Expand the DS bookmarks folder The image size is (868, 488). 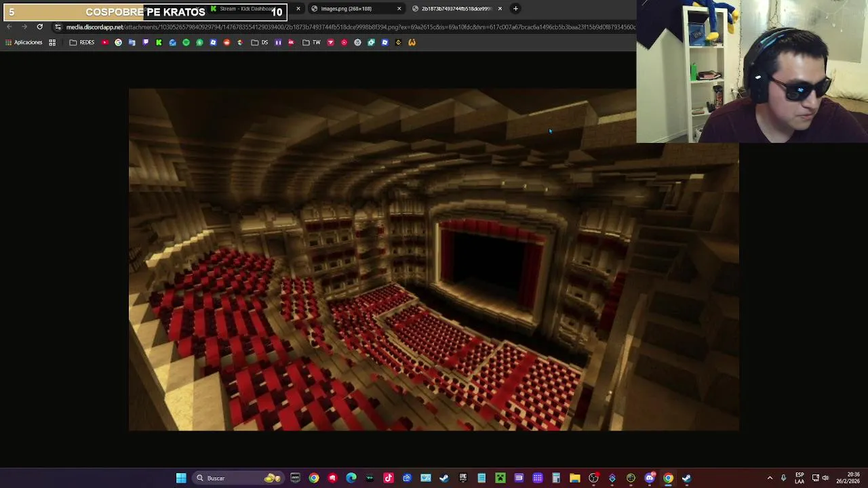[260, 42]
